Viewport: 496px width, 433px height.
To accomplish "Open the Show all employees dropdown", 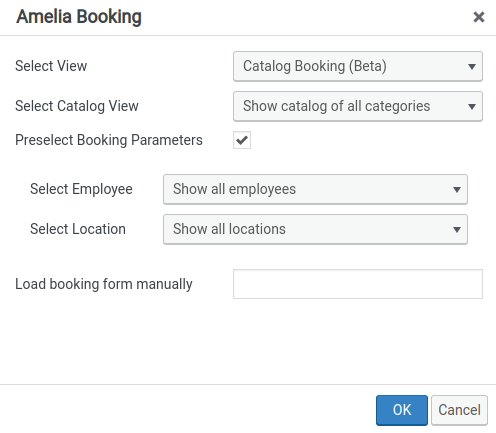I will [x=315, y=189].
